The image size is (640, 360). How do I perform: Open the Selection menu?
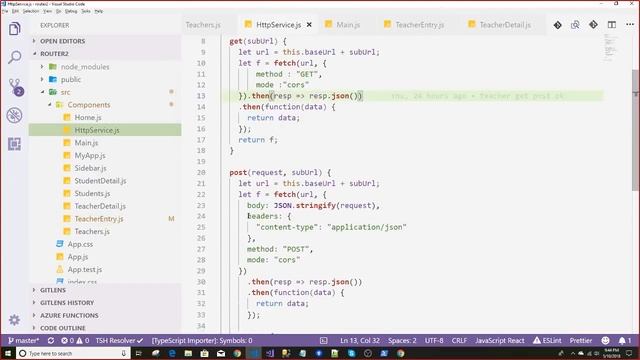tap(31, 11)
